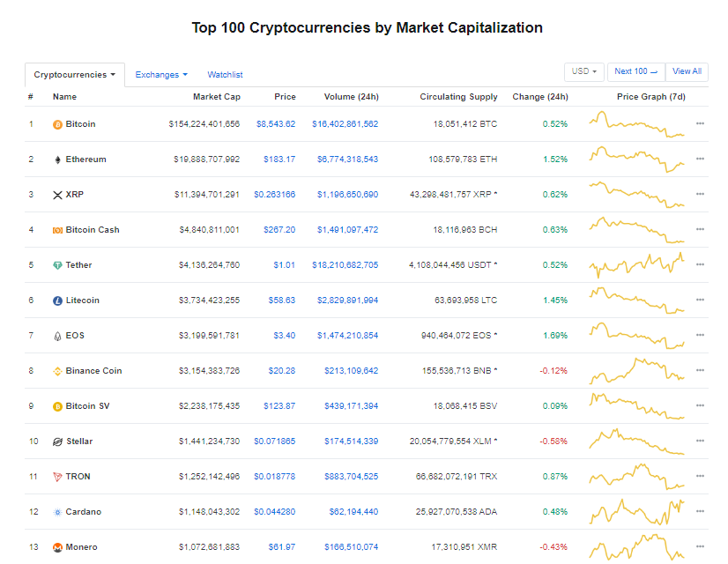Sort by the Change (24h) column header
The height and width of the screenshot is (564, 728).
(540, 97)
